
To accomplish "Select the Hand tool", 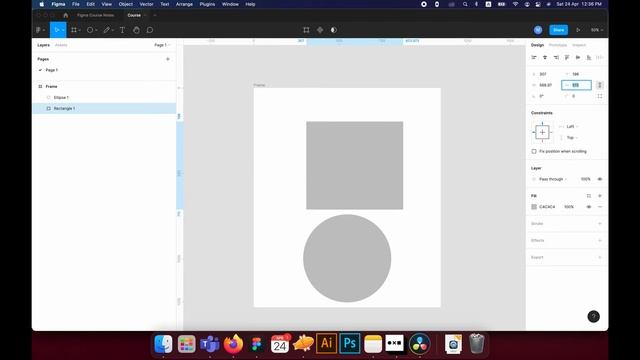I will [136, 30].
